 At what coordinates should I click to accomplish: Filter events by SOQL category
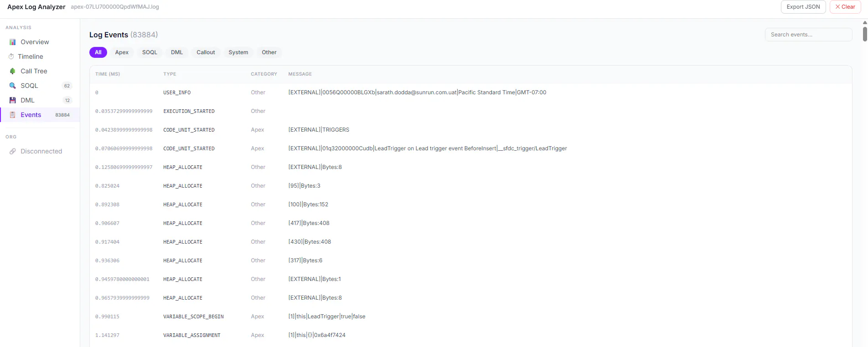pos(150,52)
